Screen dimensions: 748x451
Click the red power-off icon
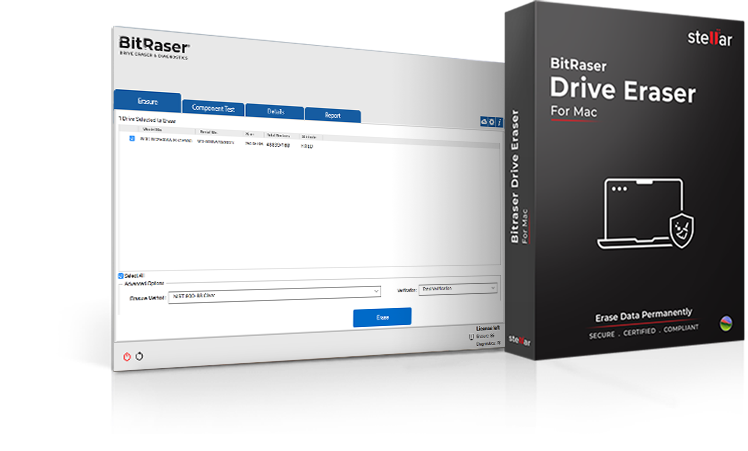coord(127,357)
